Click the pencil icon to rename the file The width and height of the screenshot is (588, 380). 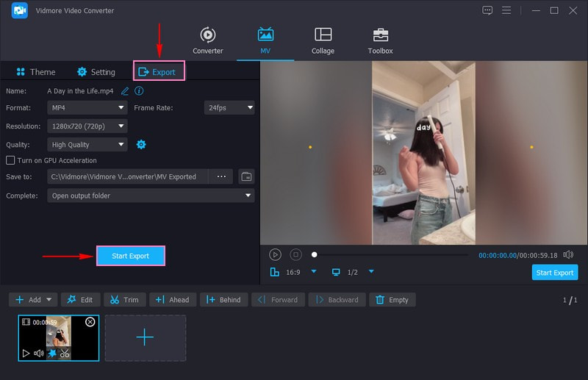125,91
